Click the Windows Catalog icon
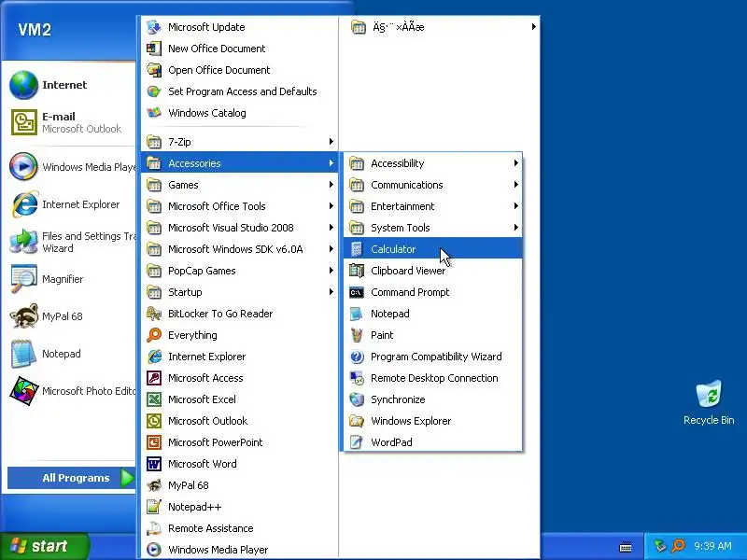 pyautogui.click(x=154, y=112)
